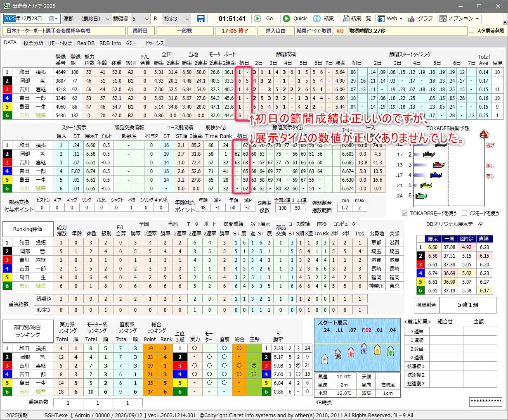Check the C3モードを使う checkbox
Image resolution: width=508 pixels, height=420 pixels.
click(464, 213)
